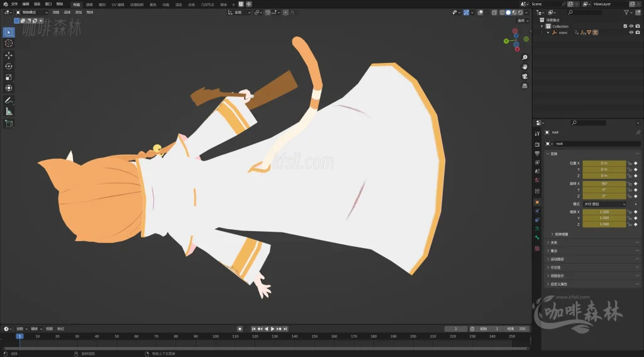This screenshot has height=357, width=644.
Task: Switch to solid viewport shading
Action: tap(508, 13)
